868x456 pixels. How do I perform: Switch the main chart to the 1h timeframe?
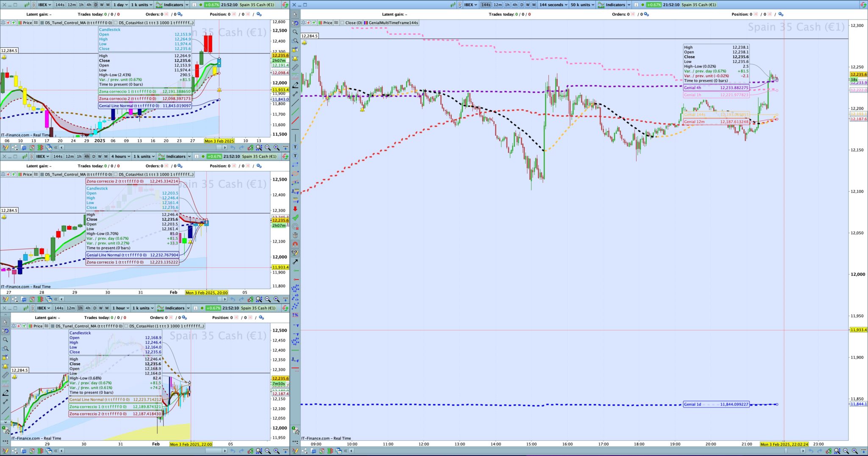tap(507, 5)
